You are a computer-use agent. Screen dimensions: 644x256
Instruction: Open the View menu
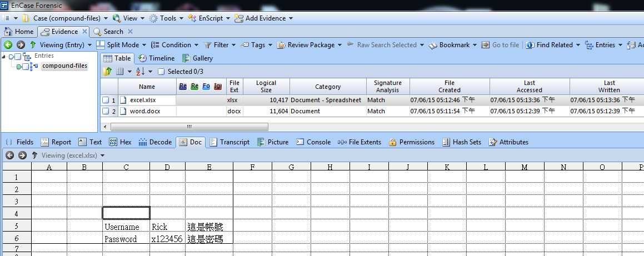click(128, 18)
